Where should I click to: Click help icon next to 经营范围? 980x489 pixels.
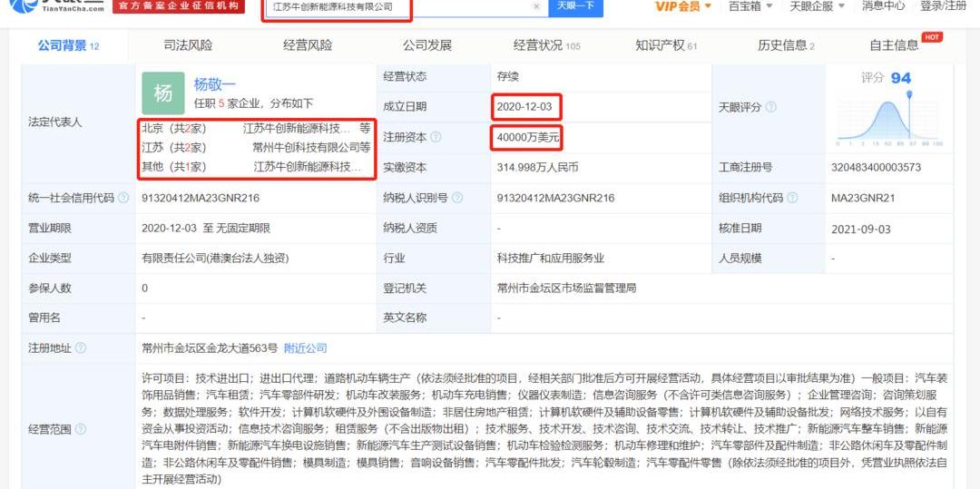tap(81, 430)
